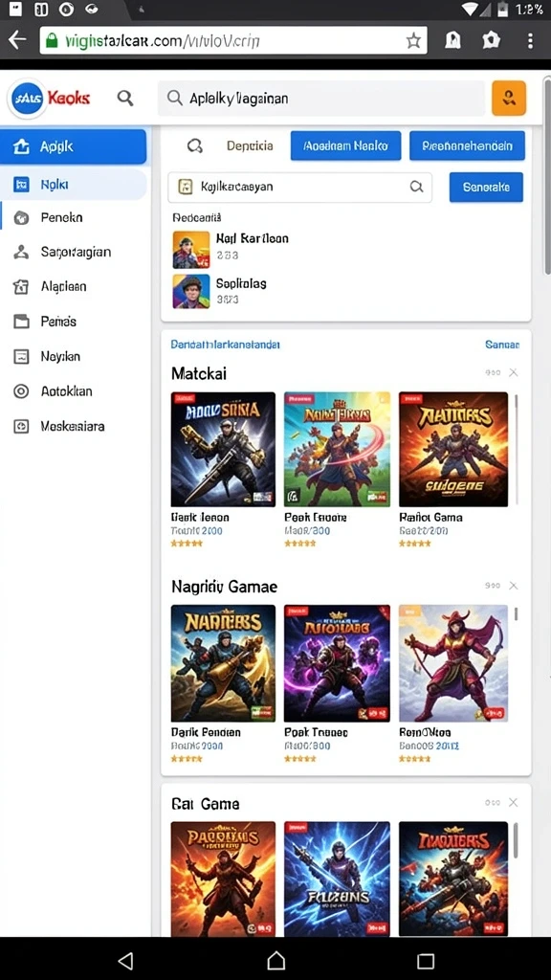Dismiss the Matckai section with its X

[513, 372]
